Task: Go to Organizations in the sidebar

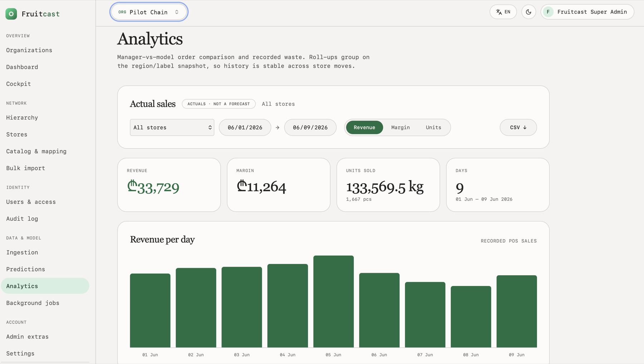Action: pos(45,50)
